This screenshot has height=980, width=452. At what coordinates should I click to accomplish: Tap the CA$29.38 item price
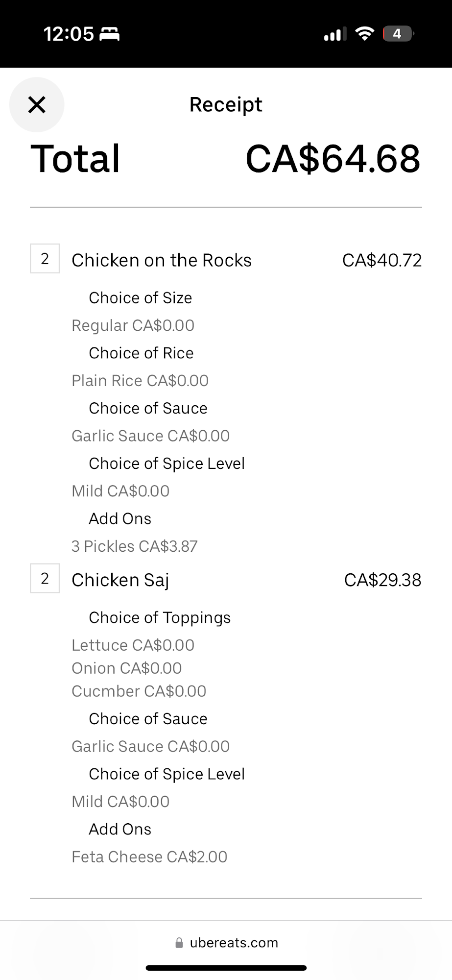(382, 580)
